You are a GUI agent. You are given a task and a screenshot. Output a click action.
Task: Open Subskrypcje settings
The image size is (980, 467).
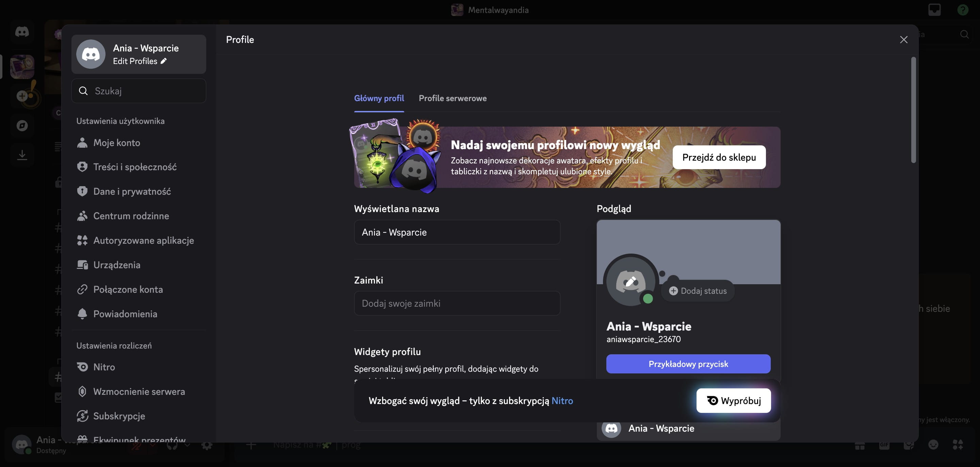[138, 416]
